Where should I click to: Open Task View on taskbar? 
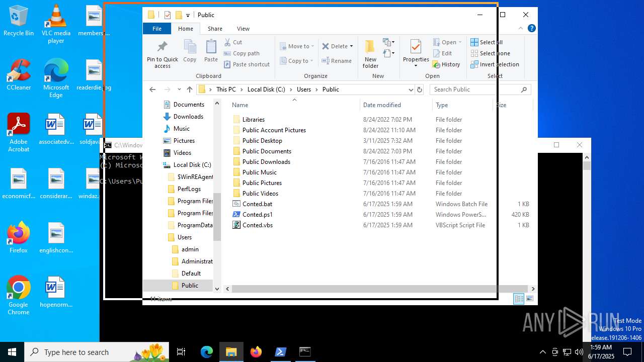(x=181, y=352)
